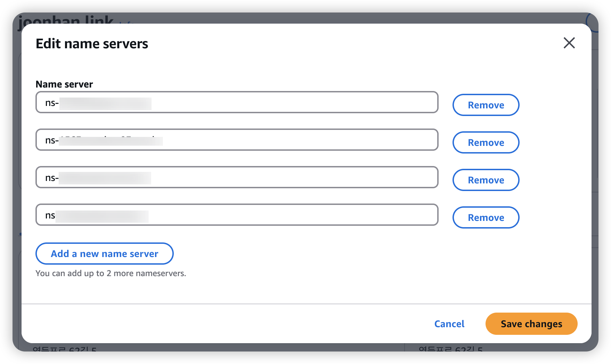Save changes to the name servers
This screenshot has height=364, width=611.
pos(531,324)
